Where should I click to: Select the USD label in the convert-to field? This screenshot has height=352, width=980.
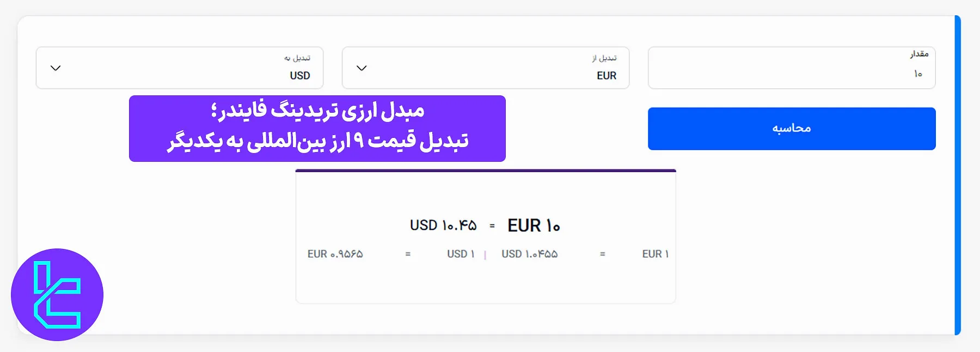pos(299,76)
